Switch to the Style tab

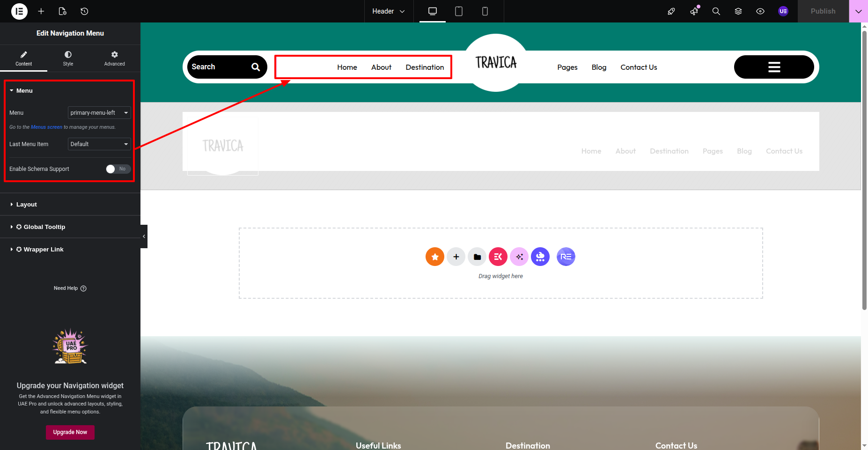[x=68, y=59]
